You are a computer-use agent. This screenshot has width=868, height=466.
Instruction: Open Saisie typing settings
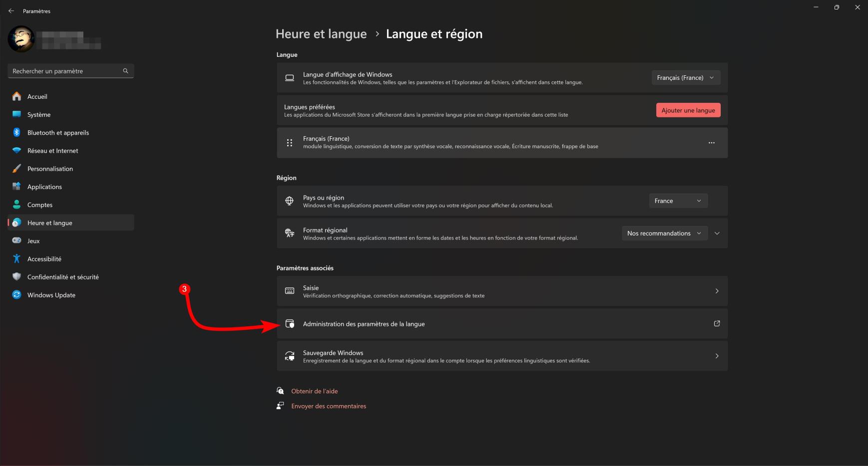502,291
